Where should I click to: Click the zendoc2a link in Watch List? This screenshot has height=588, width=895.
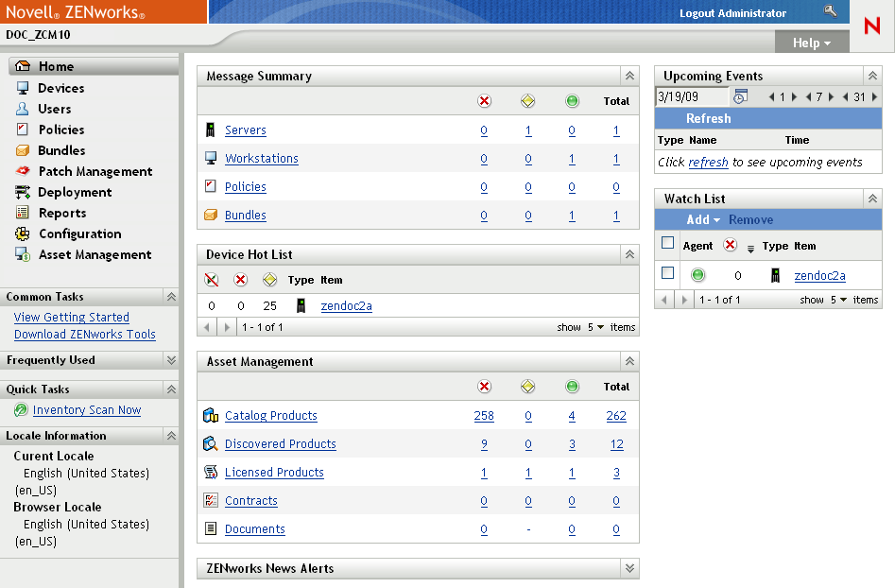pos(819,276)
